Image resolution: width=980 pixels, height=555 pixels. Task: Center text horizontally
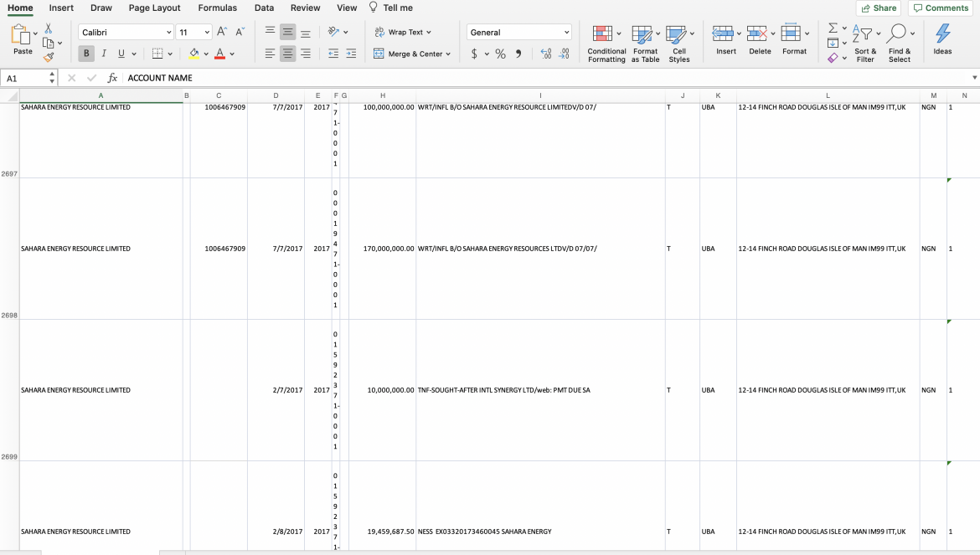coord(287,54)
